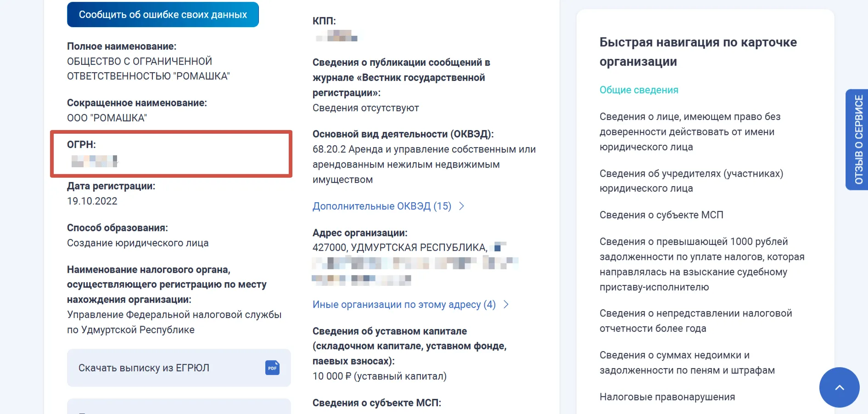Open Дополнительные ОКВЭД (15) link
Screen dimensions: 868x414
click(382, 206)
